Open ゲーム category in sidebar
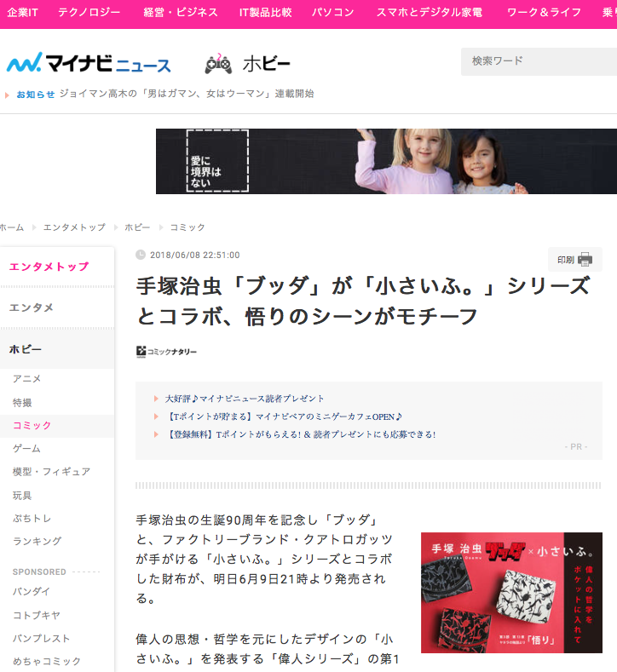The height and width of the screenshot is (672, 617). tap(27, 449)
